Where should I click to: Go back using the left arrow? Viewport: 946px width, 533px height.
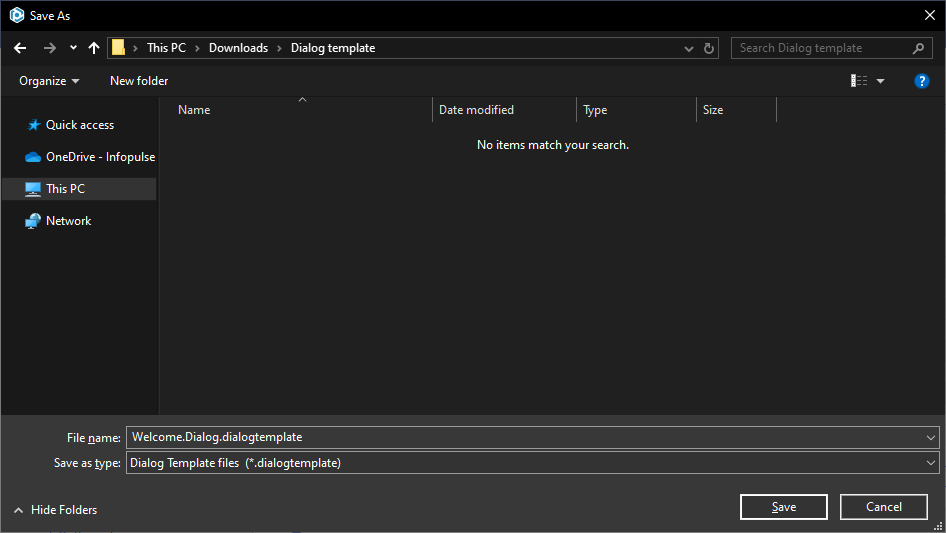pyautogui.click(x=20, y=48)
